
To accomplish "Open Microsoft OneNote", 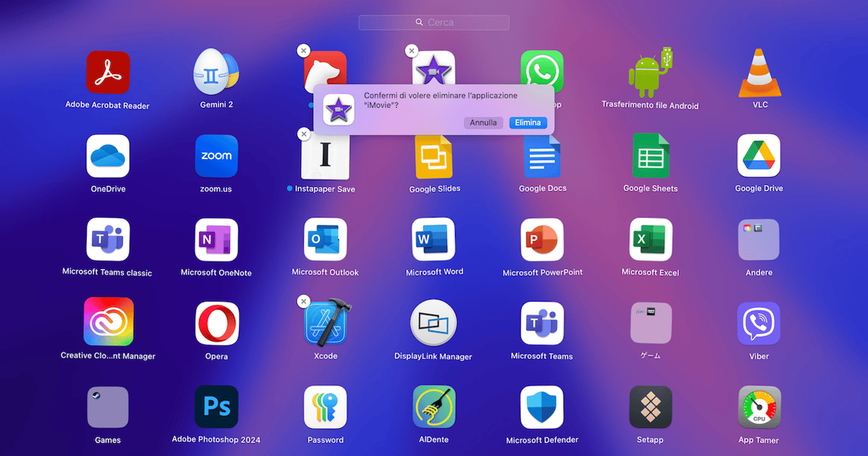I will [x=216, y=240].
